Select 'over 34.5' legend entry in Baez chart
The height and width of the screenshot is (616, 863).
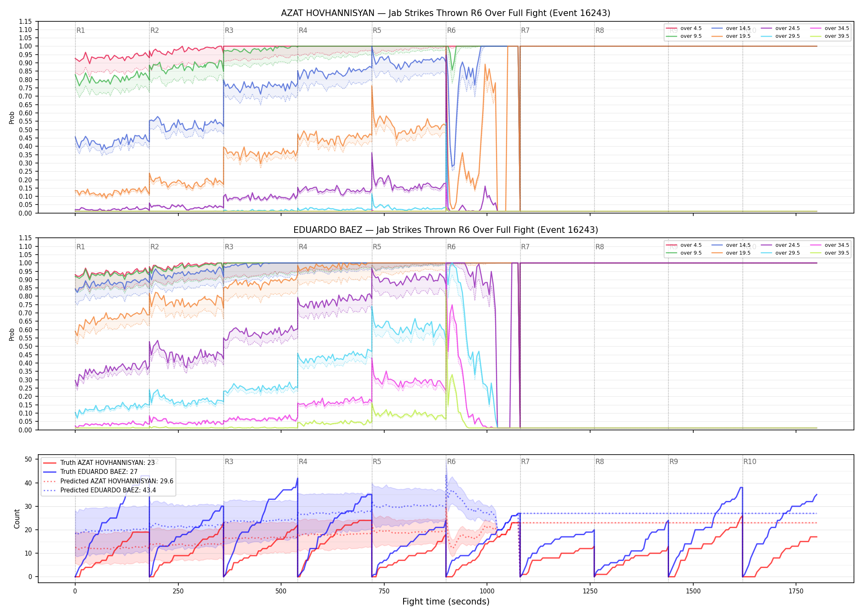(x=829, y=245)
